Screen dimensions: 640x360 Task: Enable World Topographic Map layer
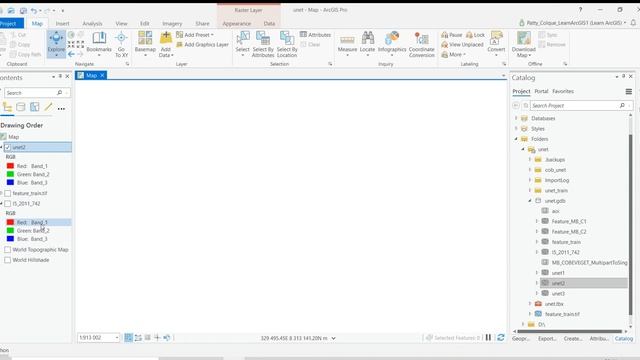pyautogui.click(x=8, y=249)
